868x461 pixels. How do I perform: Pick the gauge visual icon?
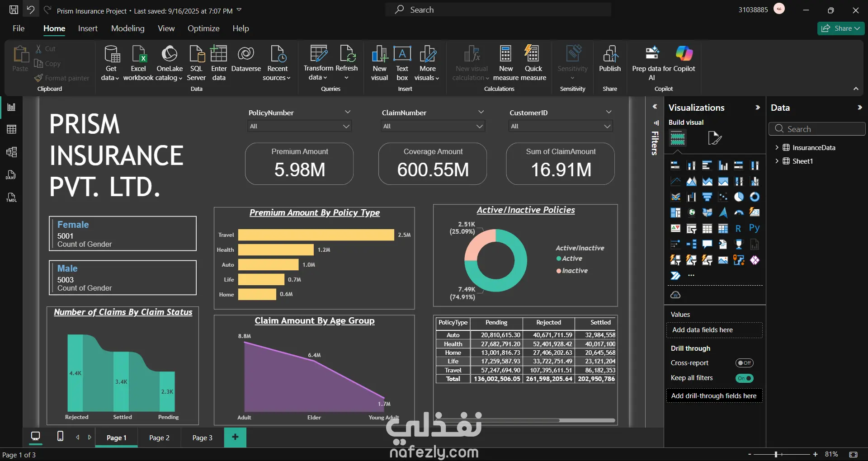(739, 212)
